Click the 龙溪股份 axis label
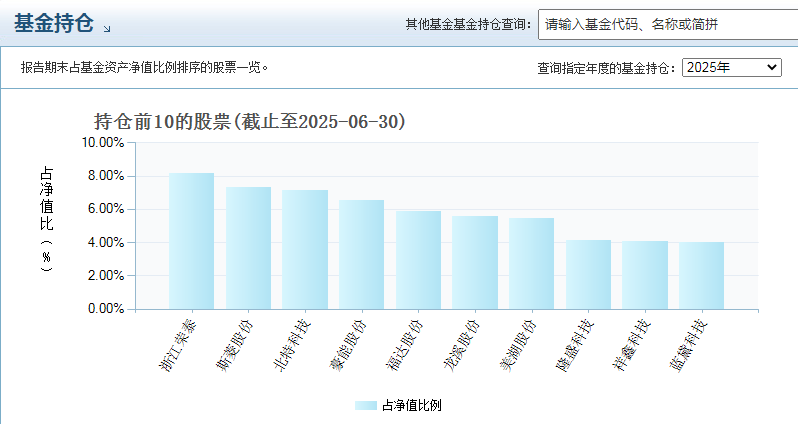Screen dimensions: 798x424 tap(462, 346)
